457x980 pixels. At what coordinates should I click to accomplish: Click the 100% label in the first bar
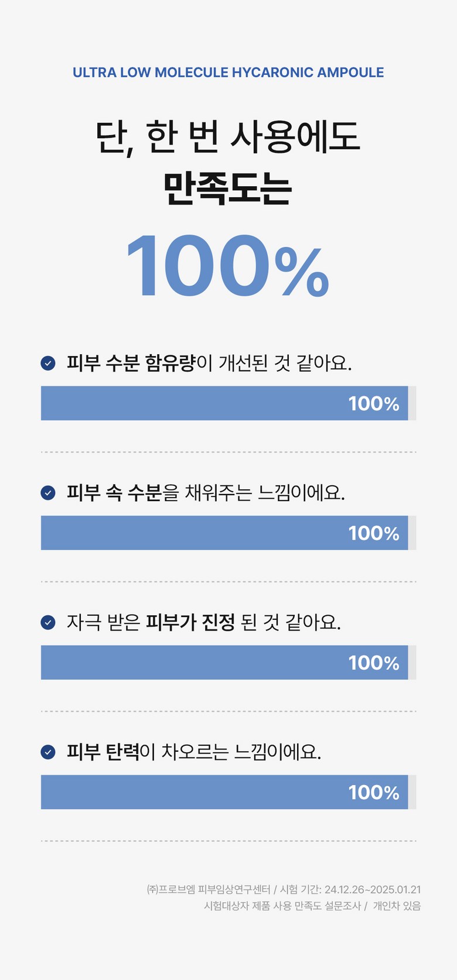pyautogui.click(x=374, y=404)
